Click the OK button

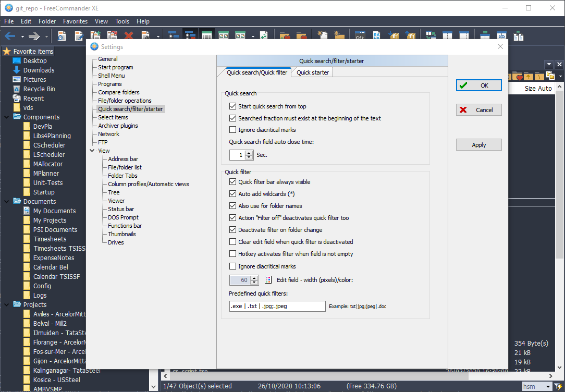tap(479, 85)
